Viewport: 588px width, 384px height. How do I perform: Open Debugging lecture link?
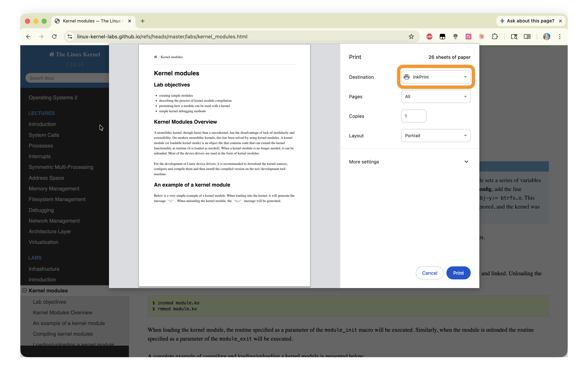41,210
